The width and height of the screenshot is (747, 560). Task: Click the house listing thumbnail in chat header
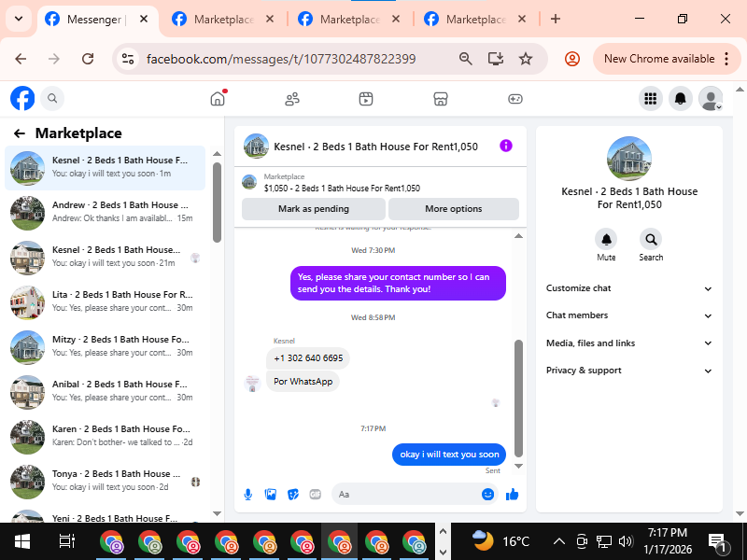click(x=256, y=146)
